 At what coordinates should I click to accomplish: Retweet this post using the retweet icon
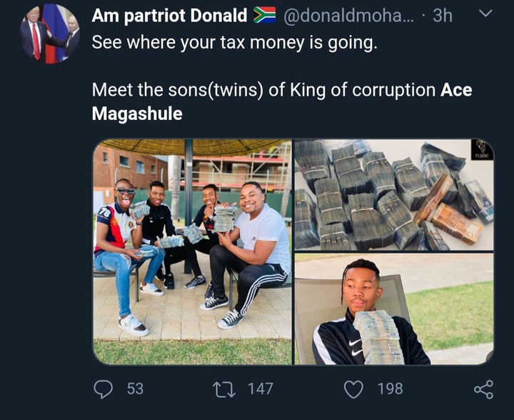pos(223,389)
